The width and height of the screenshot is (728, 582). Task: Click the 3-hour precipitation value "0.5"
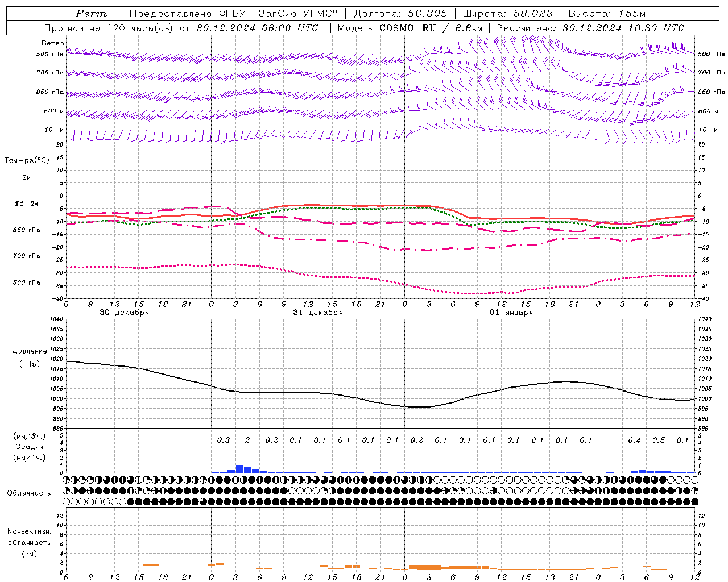pos(659,440)
